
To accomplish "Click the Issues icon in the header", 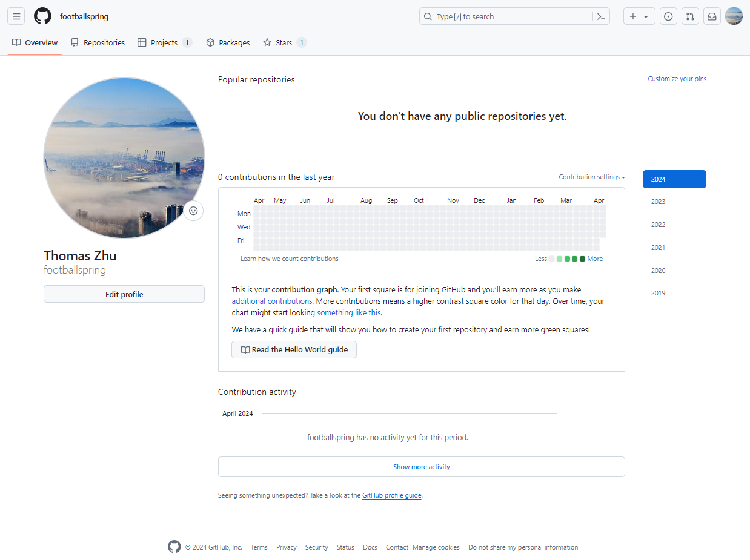I will (668, 16).
